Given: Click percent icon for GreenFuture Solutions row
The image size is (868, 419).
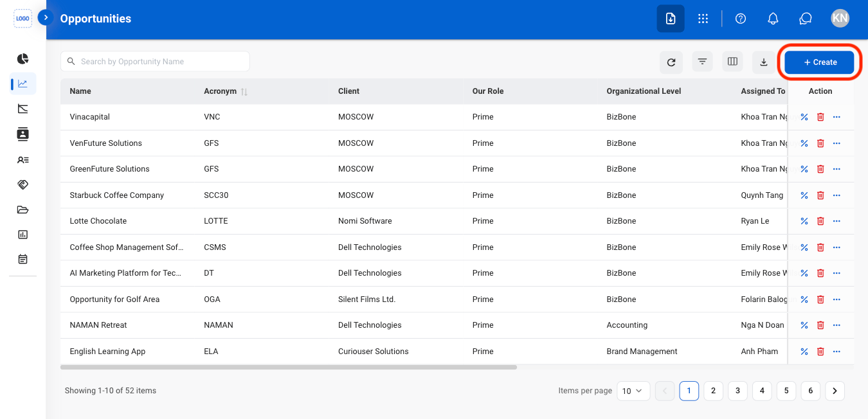Looking at the screenshot, I should click(804, 169).
